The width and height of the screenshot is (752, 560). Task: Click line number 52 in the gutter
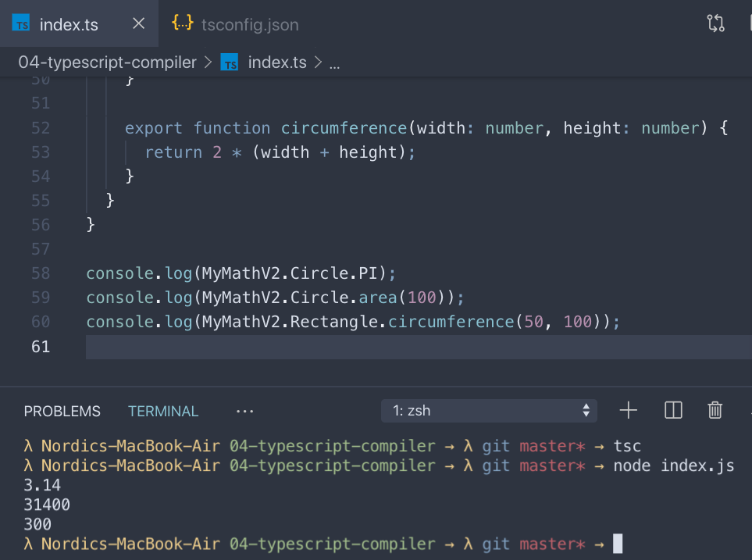click(41, 127)
